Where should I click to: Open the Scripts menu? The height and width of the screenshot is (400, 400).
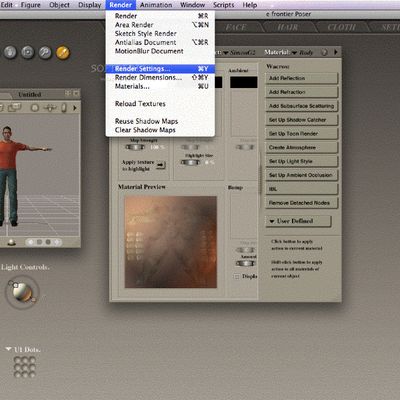point(224,5)
